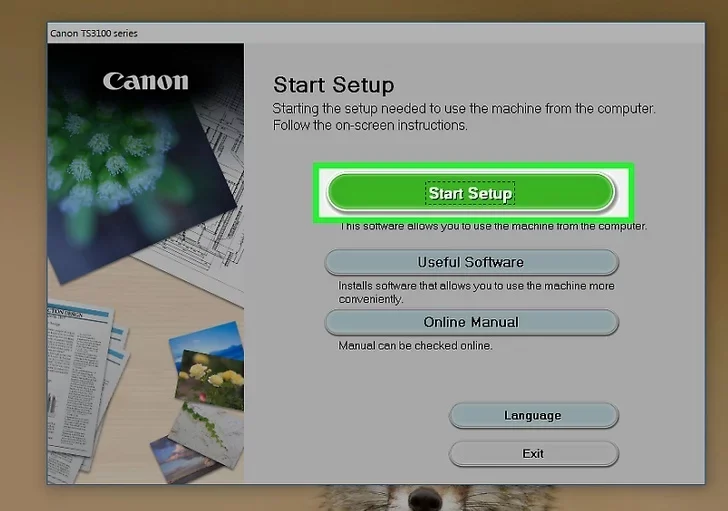Click the 'Start Setup' heading text

333,85
